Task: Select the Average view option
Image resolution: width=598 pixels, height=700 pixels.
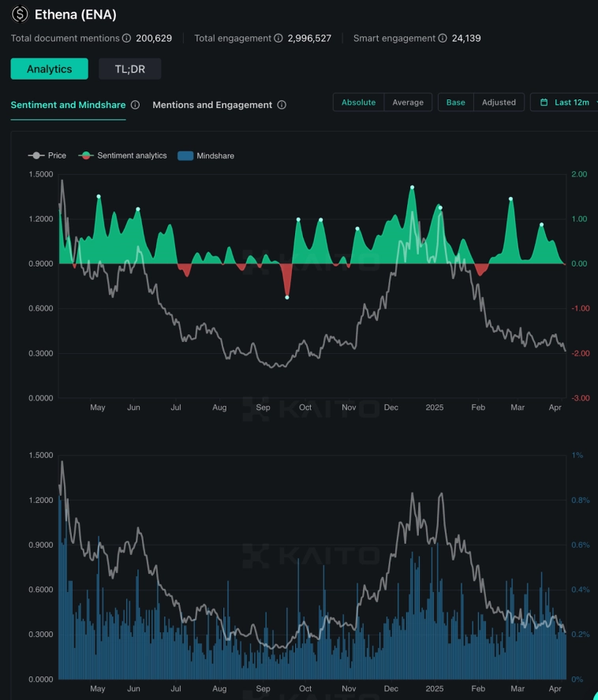Action: click(408, 102)
